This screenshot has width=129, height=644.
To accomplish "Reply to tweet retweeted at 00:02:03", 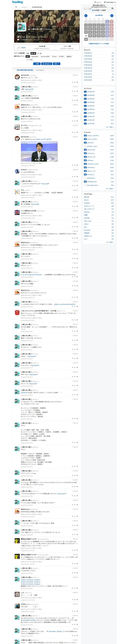I will (72, 132).
